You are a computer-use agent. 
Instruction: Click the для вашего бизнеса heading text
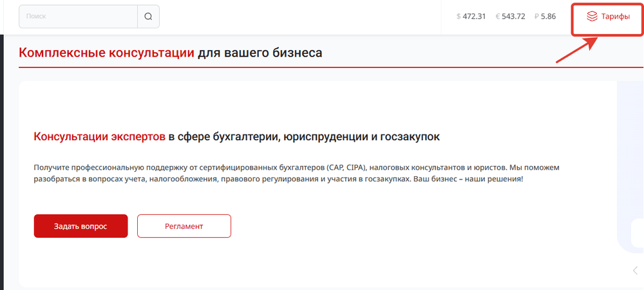(260, 53)
